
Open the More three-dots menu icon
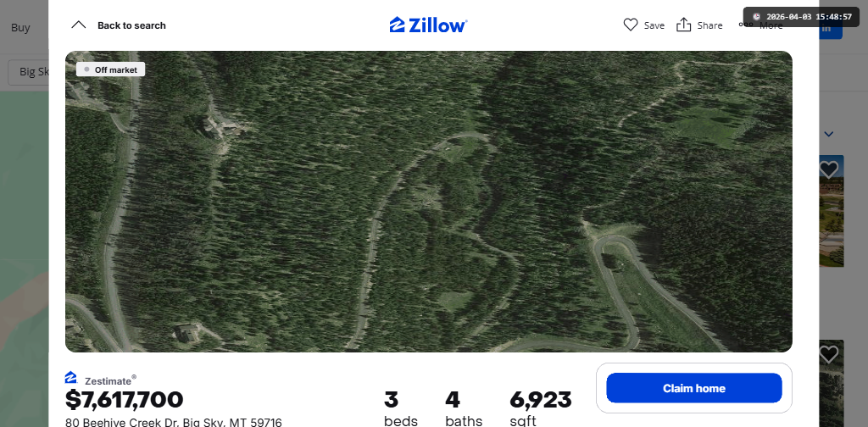pyautogui.click(x=746, y=25)
